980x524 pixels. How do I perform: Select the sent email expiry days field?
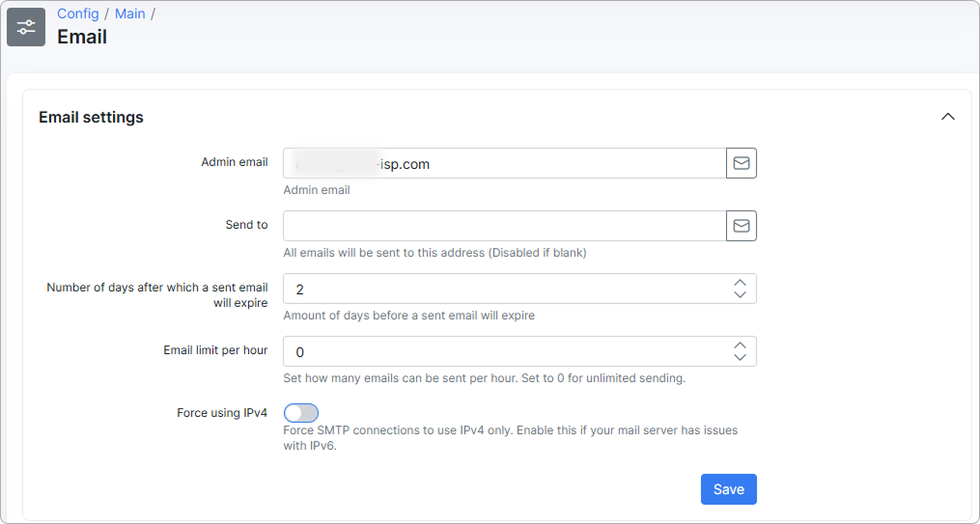pos(520,289)
